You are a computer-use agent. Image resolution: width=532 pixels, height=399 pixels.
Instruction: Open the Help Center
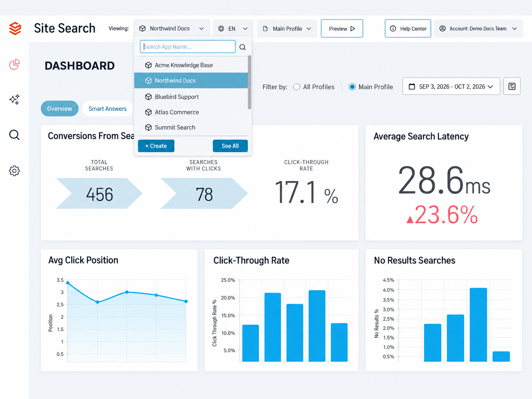click(408, 29)
